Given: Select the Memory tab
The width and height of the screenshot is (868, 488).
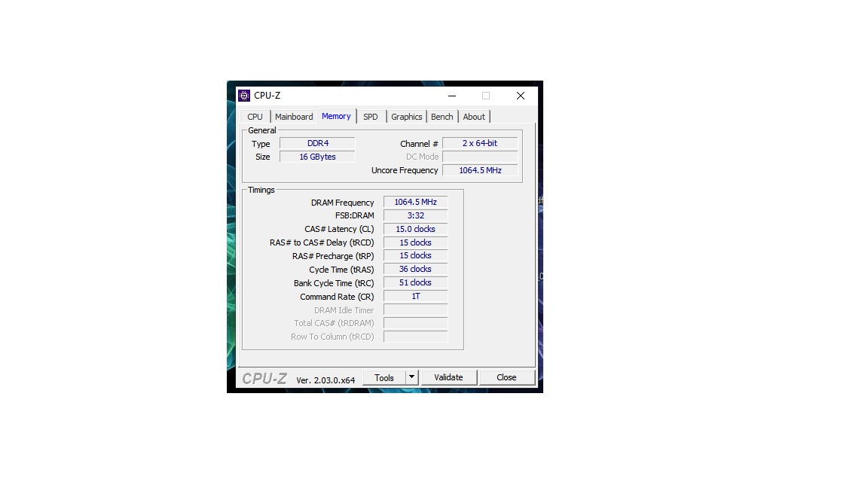Looking at the screenshot, I should point(337,116).
